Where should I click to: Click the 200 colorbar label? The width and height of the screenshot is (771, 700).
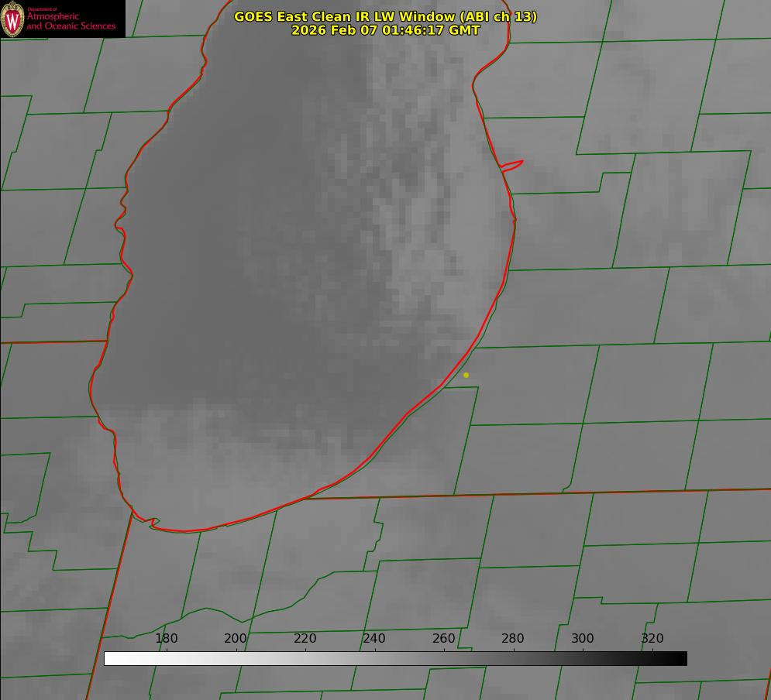(x=236, y=638)
